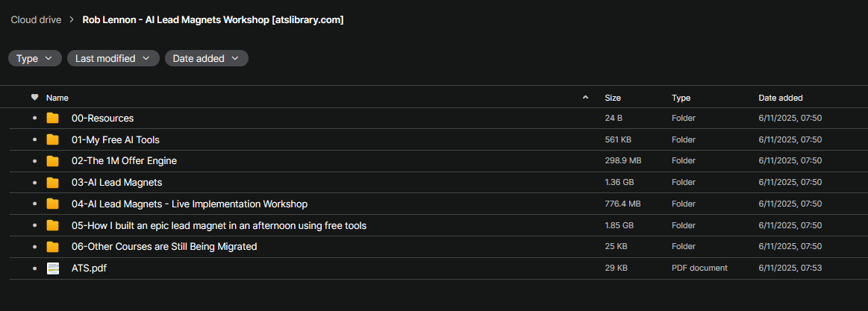This screenshot has width=868, height=311.
Task: Open 04-AI Lead Magnets Live Implementation Workshop
Action: 190,204
